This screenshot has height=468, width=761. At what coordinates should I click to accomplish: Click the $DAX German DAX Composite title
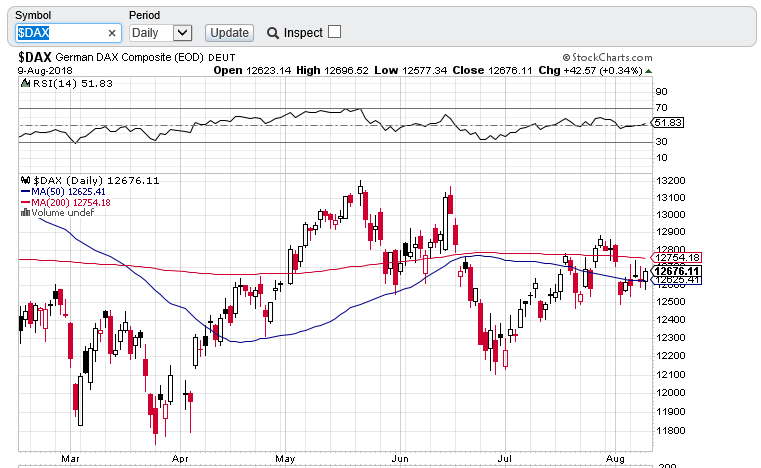[126, 57]
